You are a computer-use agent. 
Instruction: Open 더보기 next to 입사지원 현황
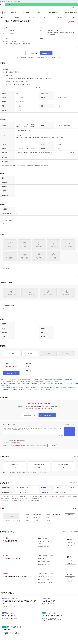[x=75, y=456]
